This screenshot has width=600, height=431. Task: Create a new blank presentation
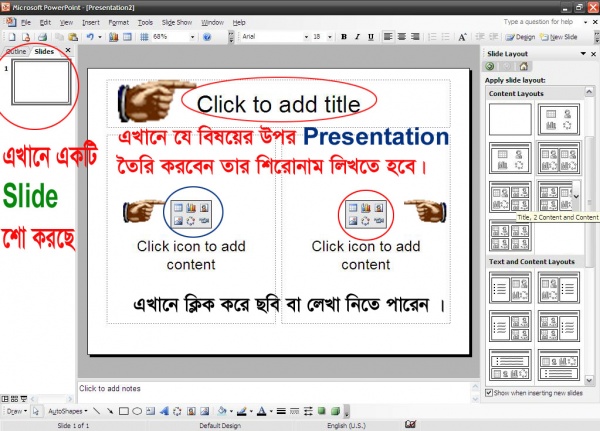point(12,37)
